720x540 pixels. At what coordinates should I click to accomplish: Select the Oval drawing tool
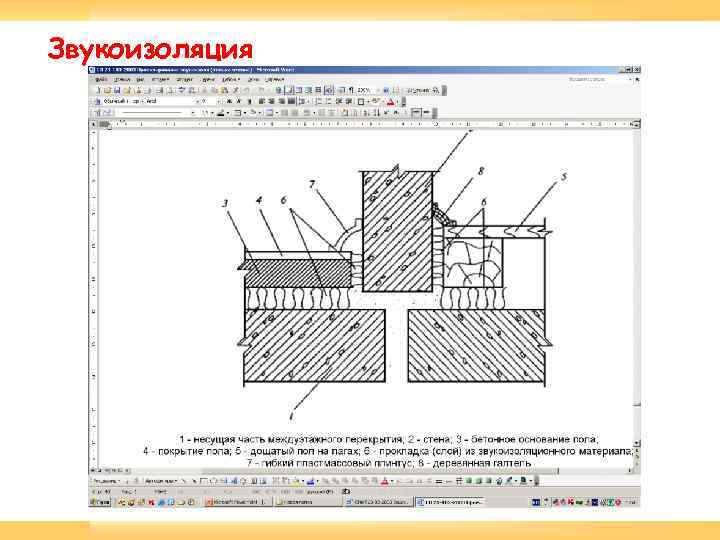[x=214, y=481]
